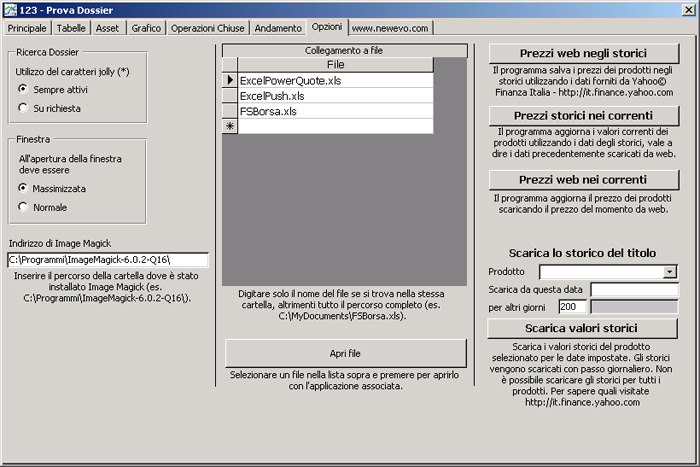
Task: Click the FSBorsa.xls file cell
Action: point(335,111)
